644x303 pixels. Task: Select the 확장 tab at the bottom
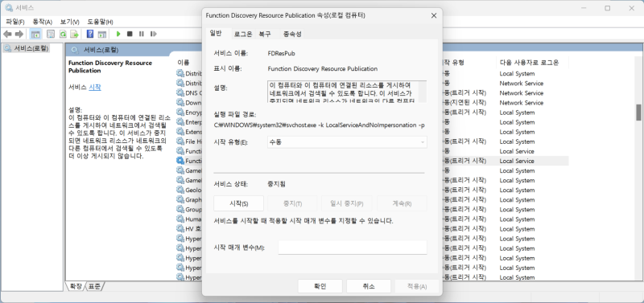click(76, 286)
